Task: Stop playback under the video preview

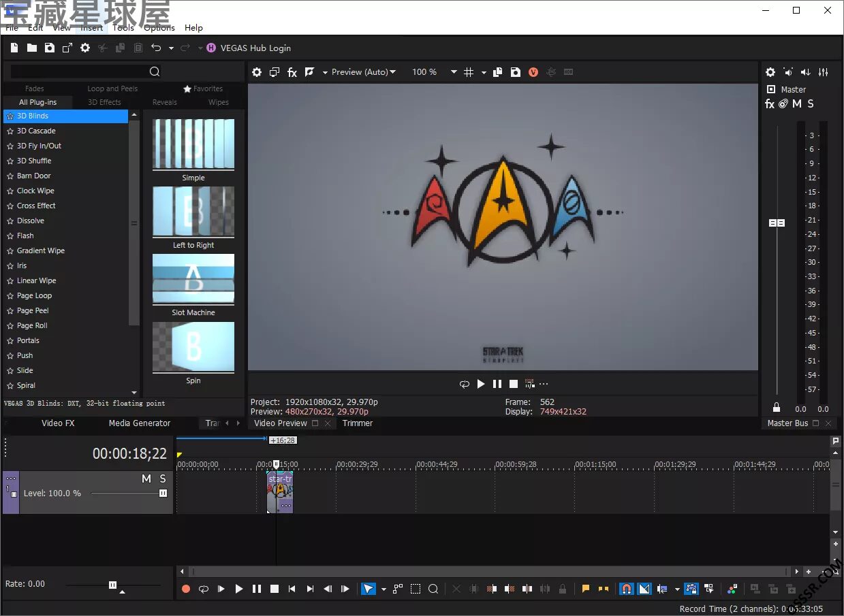Action: (x=514, y=384)
